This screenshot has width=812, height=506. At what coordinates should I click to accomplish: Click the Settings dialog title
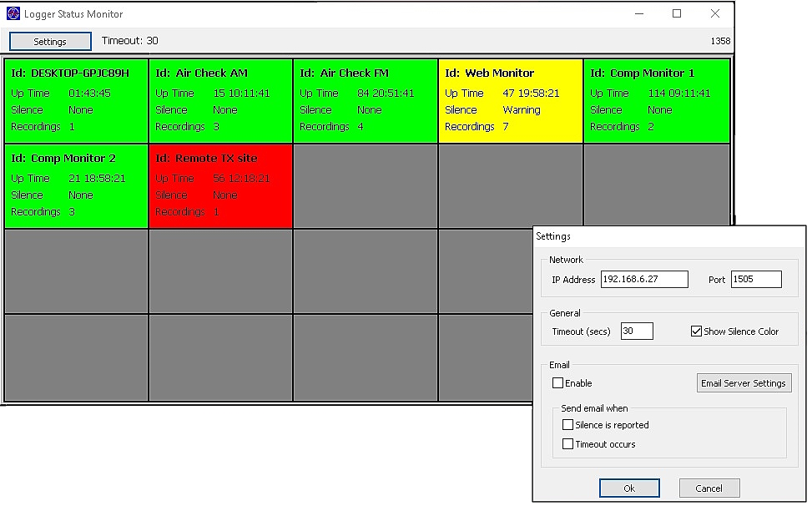point(553,236)
